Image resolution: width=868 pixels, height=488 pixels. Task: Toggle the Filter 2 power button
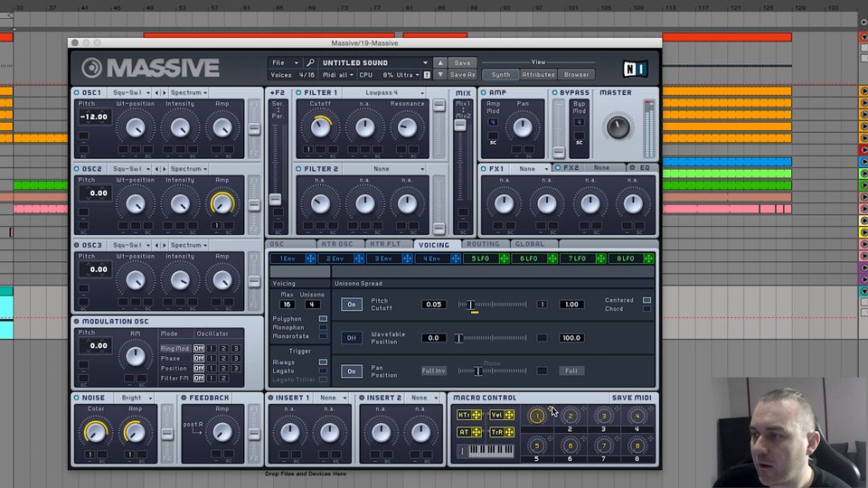coord(299,169)
